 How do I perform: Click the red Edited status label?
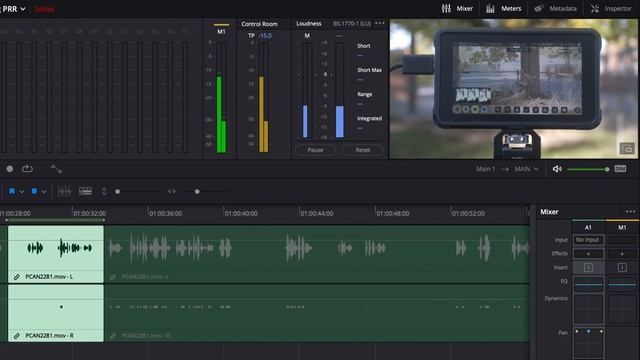click(45, 9)
